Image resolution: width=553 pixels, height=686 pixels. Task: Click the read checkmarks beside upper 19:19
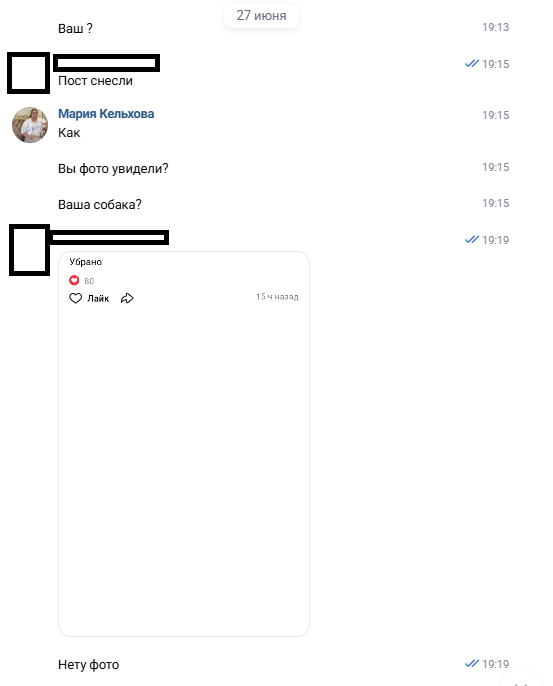[x=472, y=240]
